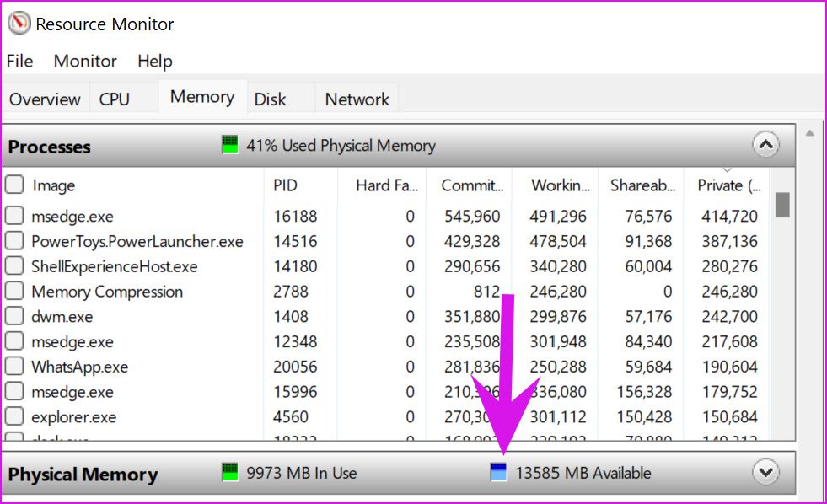
Task: Check the Memory Compression process checkbox
Action: pyautogui.click(x=13, y=292)
